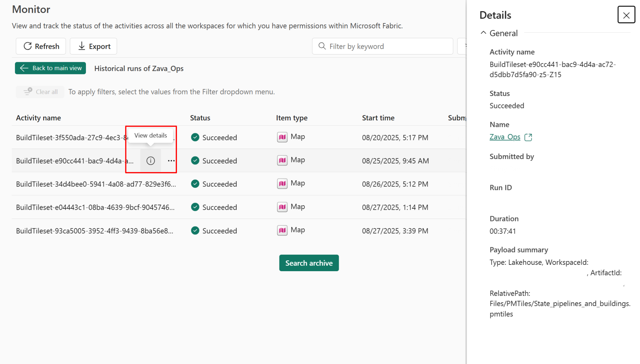Collapse the General section chevron
The width and height of the screenshot is (640, 364).
coord(483,33)
